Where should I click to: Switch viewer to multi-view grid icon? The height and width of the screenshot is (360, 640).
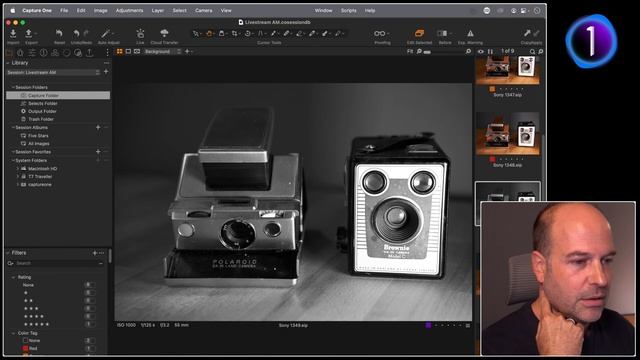tap(120, 51)
